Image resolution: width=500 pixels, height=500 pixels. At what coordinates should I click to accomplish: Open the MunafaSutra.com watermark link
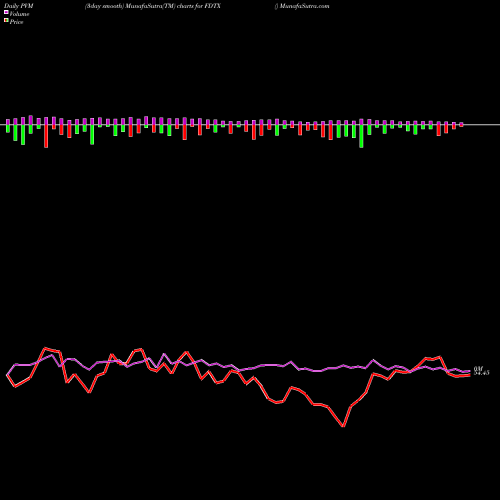(x=304, y=6)
